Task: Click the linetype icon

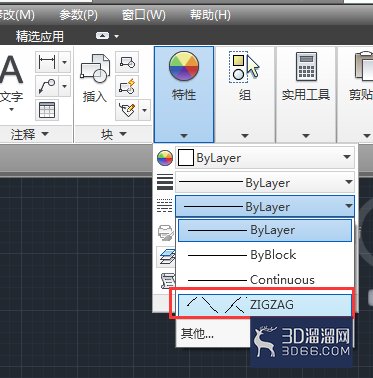Action: pyautogui.click(x=165, y=207)
